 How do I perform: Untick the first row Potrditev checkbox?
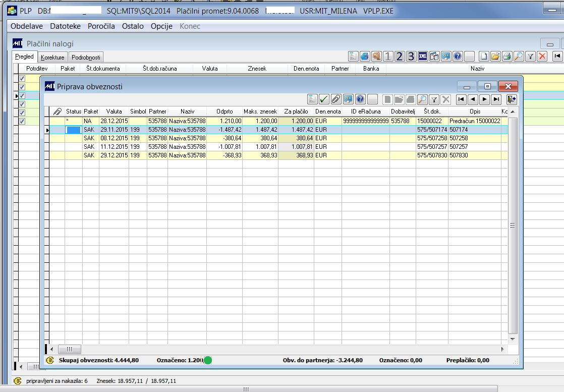click(22, 79)
